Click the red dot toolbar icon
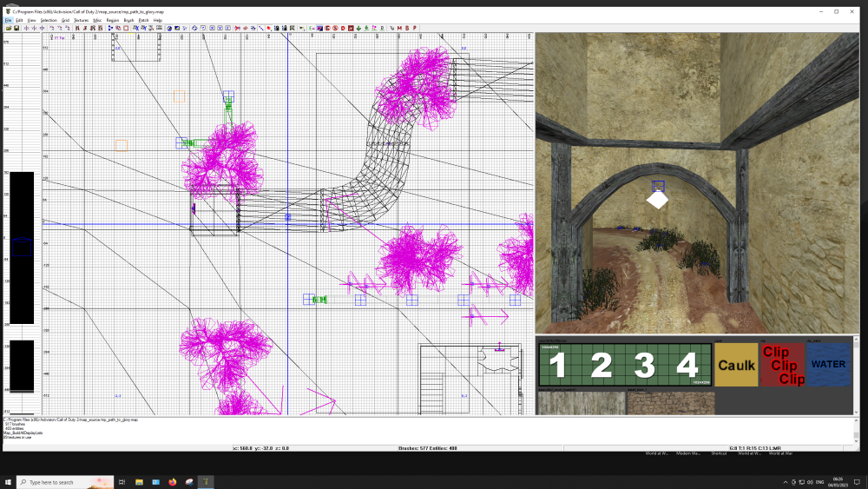868x489 pixels. [x=268, y=28]
